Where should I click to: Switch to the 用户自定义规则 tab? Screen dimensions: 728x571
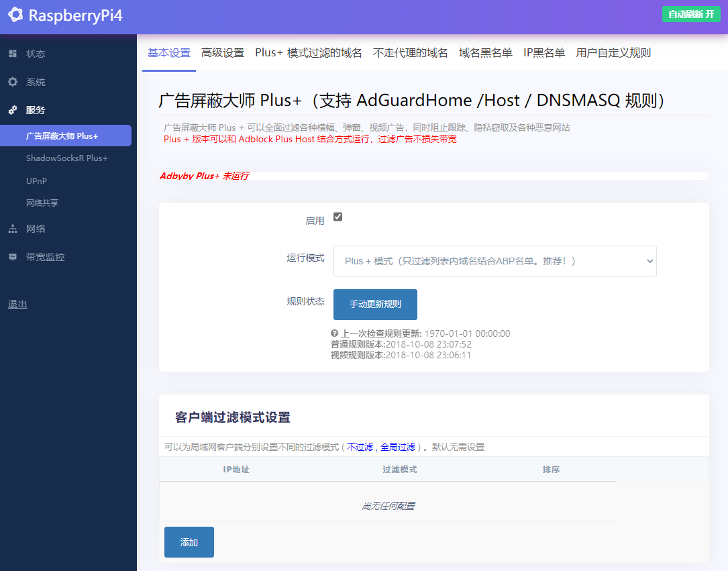coord(613,52)
